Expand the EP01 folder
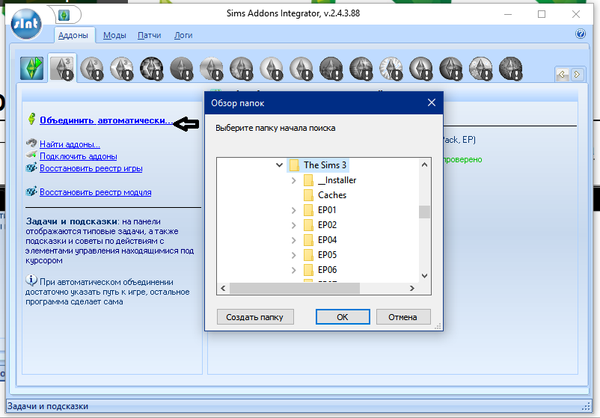Screen dimensions: 600x418 293,210
